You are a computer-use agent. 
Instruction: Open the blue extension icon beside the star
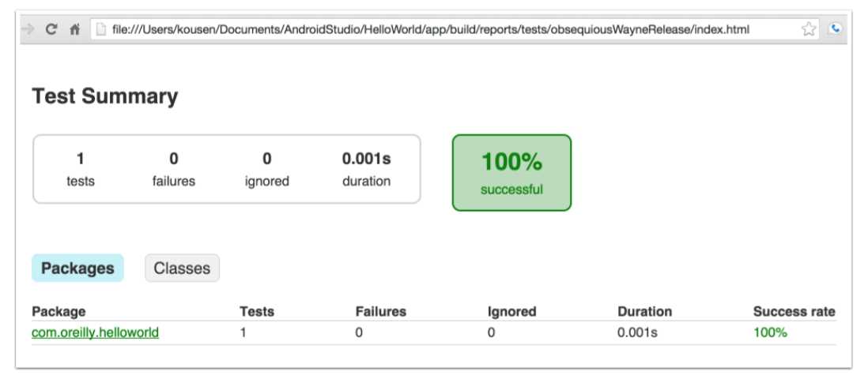pyautogui.click(x=836, y=28)
